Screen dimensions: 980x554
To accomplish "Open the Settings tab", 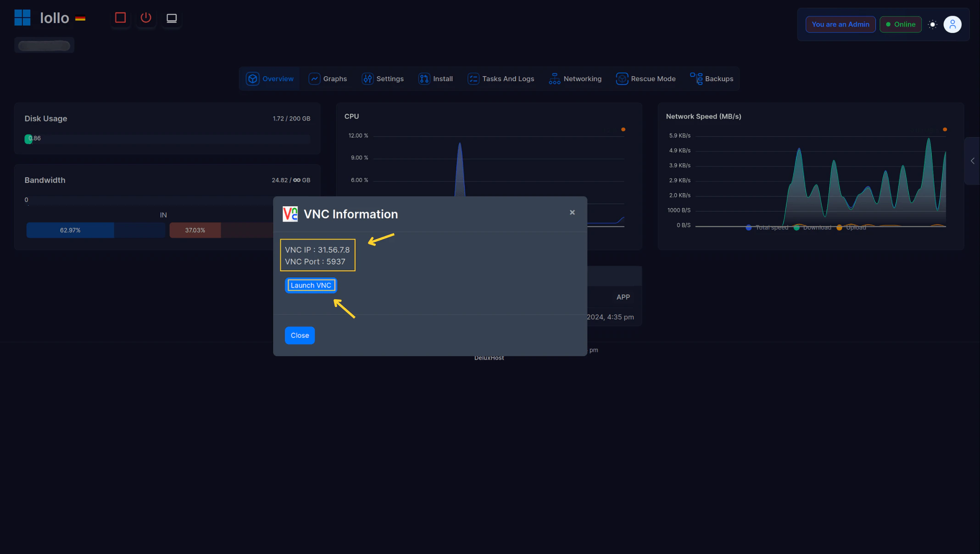I will pos(383,79).
